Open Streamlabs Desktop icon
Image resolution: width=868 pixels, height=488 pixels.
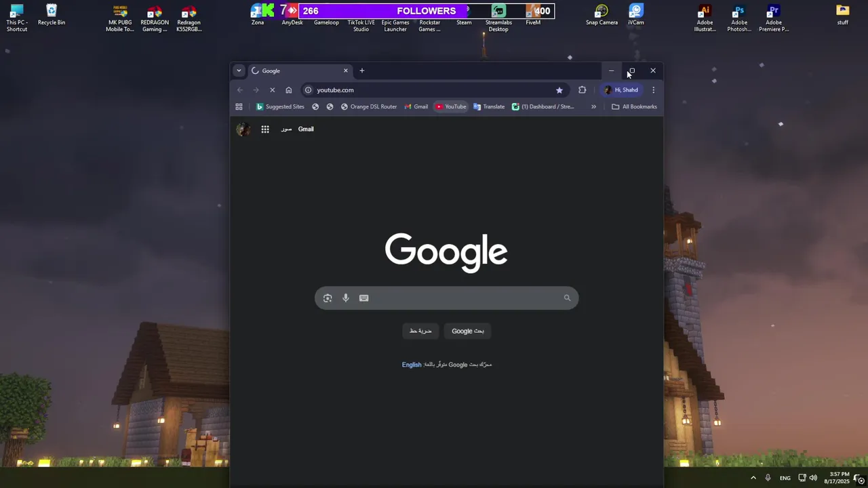(x=498, y=18)
